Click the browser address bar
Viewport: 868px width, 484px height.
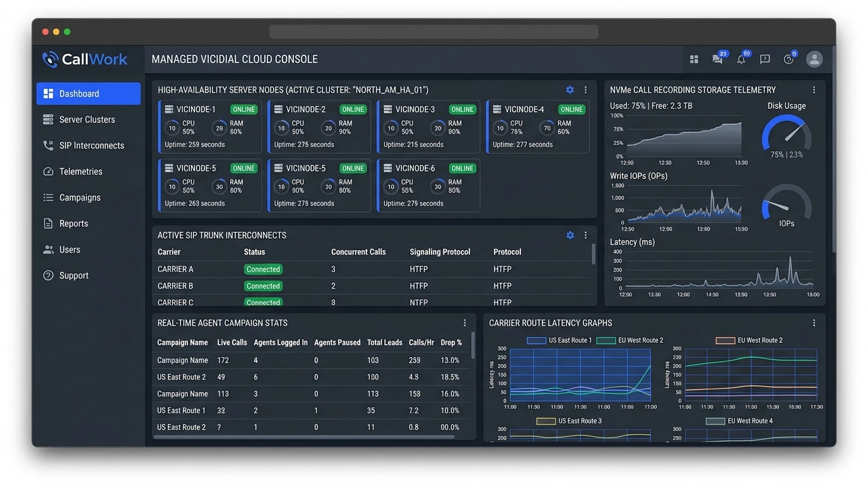pos(434,32)
